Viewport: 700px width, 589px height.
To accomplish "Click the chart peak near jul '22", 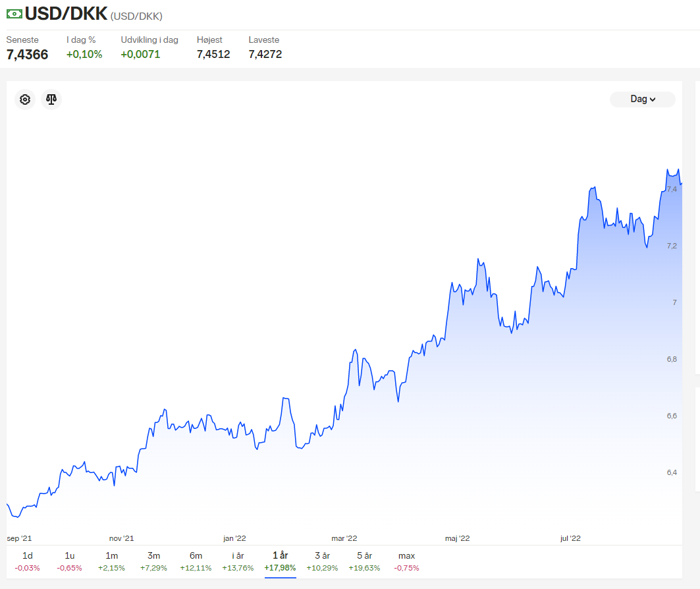I will pos(593,188).
